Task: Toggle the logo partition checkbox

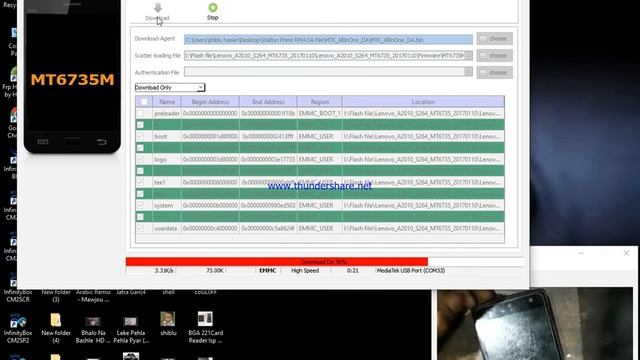Action: point(140,159)
